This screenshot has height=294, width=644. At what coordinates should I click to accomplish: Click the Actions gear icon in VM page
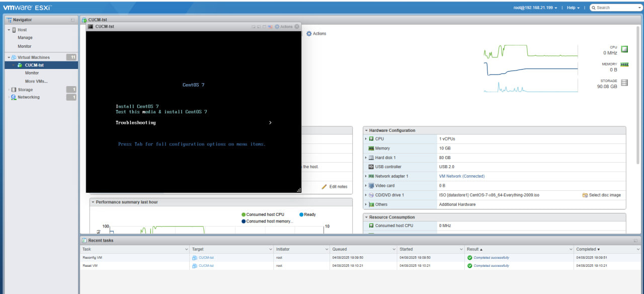click(x=309, y=34)
